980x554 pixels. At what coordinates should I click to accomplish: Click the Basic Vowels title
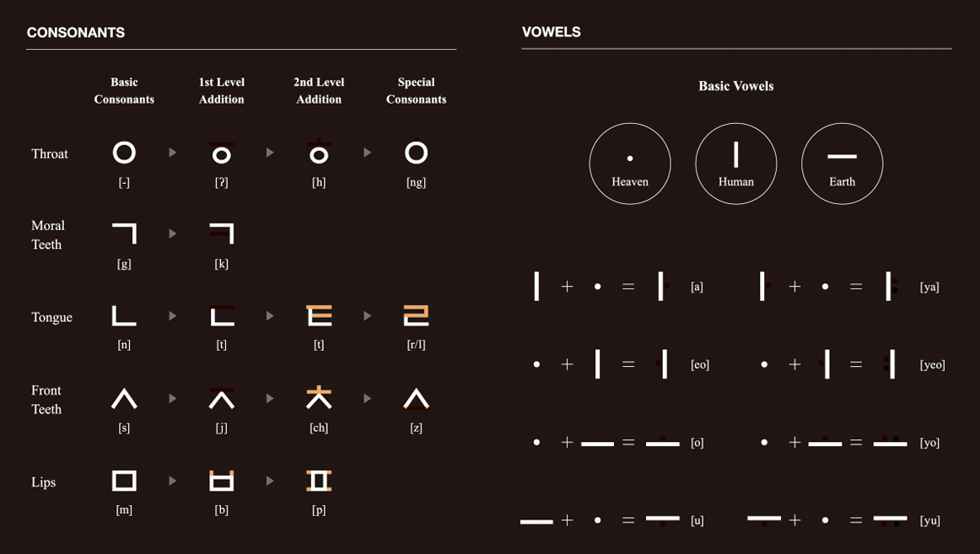735,86
